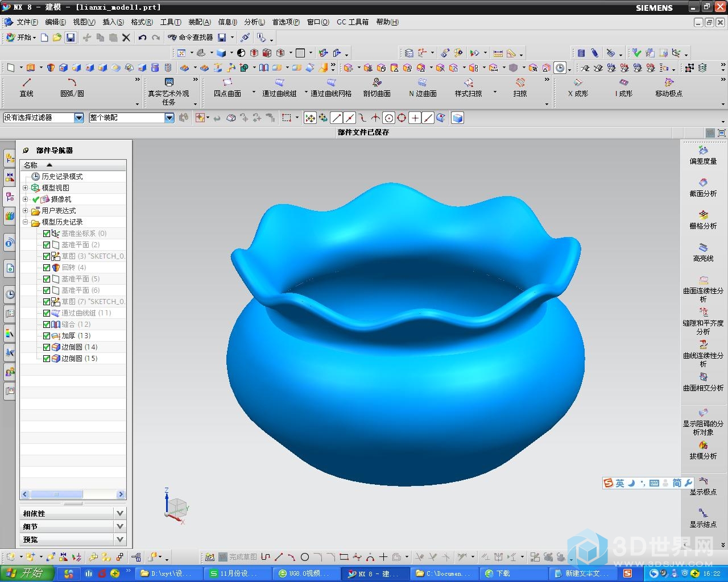Open the history mode clock icon in toolbar
The height and width of the screenshot is (582, 728).
560,68
